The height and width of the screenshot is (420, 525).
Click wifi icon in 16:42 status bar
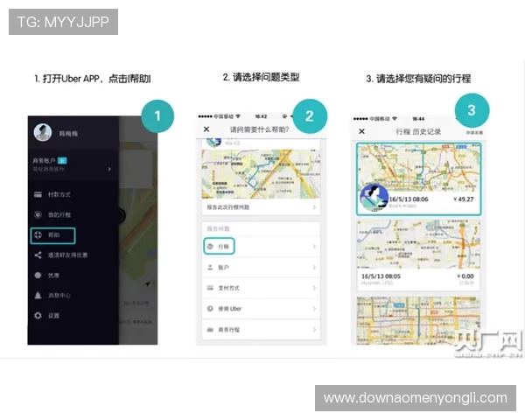click(x=238, y=116)
